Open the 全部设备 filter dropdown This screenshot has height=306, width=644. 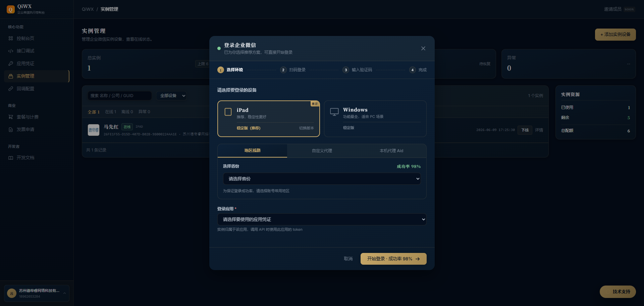[x=171, y=96]
